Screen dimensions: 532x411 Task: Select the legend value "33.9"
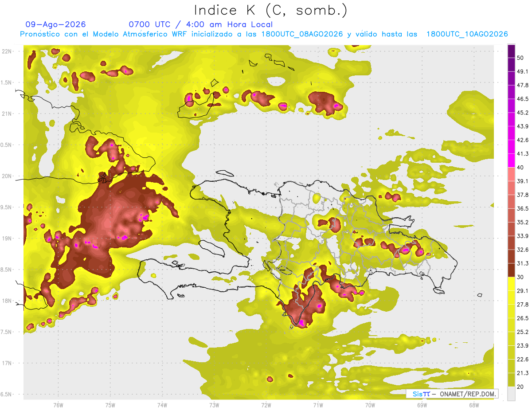(x=523, y=236)
